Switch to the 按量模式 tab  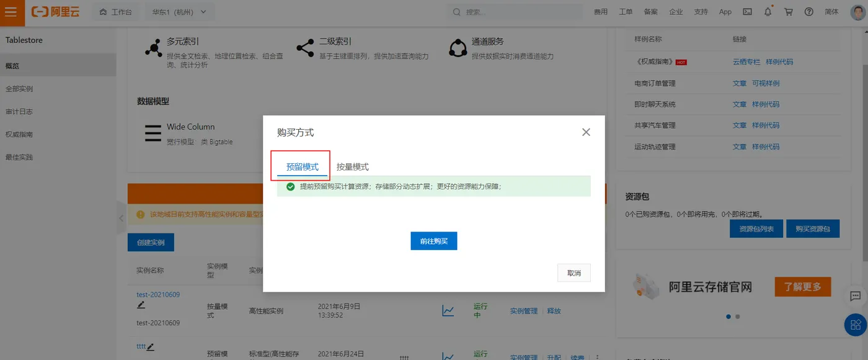click(353, 167)
